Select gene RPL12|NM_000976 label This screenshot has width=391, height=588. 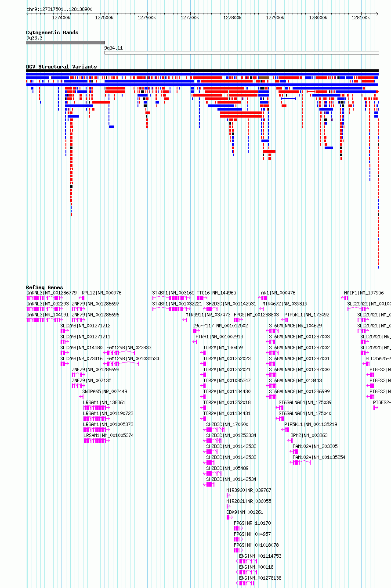102,293
